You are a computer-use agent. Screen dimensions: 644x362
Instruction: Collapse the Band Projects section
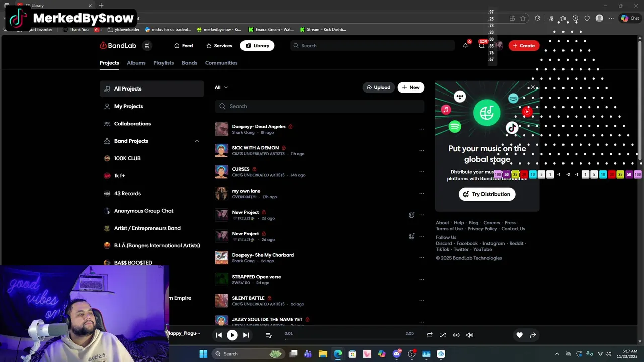click(197, 141)
